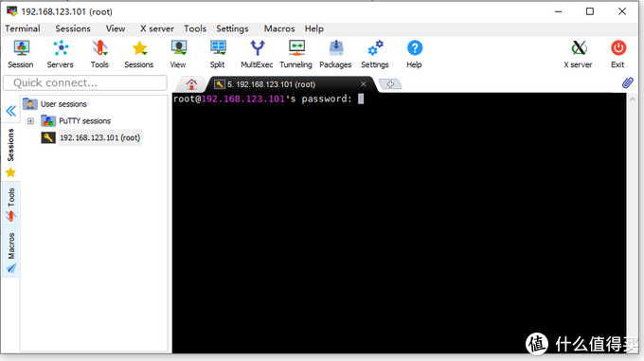Close the 192.168.123.101 (root) terminal tab

pos(363,83)
